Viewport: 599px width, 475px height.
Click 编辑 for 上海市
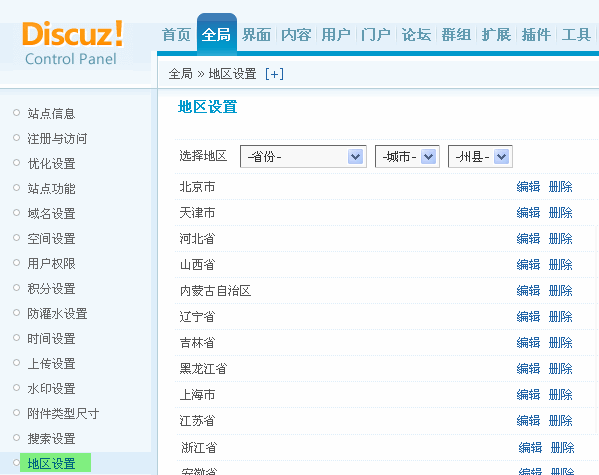coord(528,395)
